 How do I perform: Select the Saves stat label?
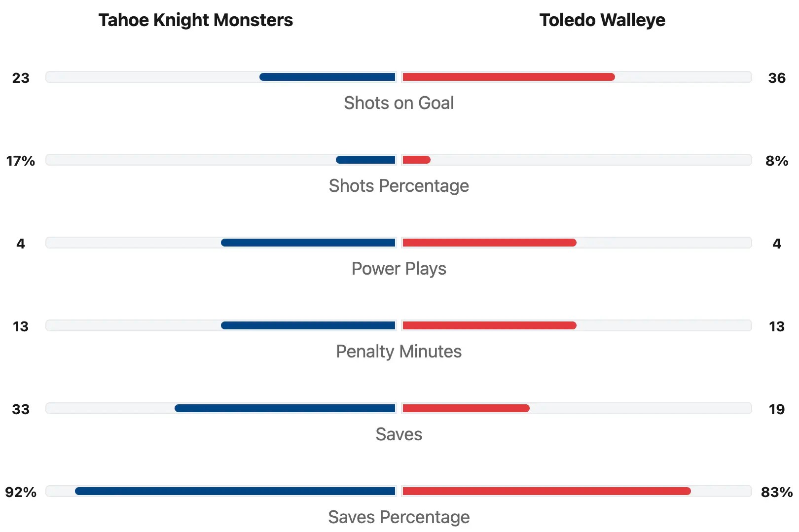pos(399,434)
